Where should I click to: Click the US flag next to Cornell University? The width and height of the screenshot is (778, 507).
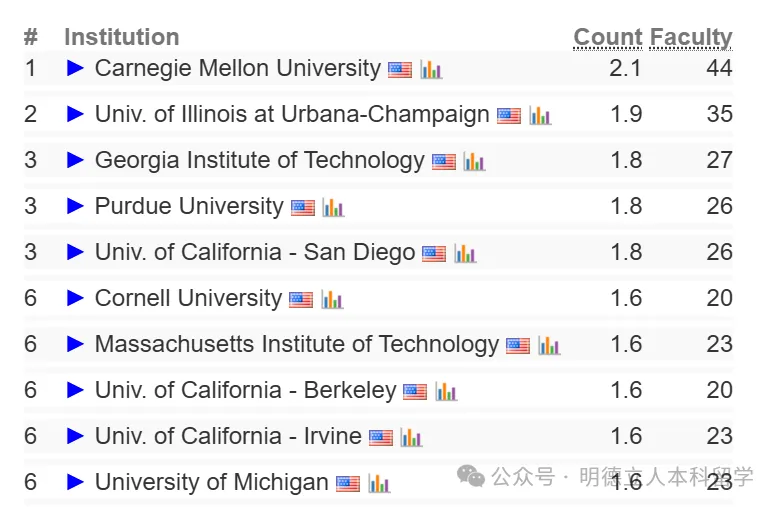[301, 300]
